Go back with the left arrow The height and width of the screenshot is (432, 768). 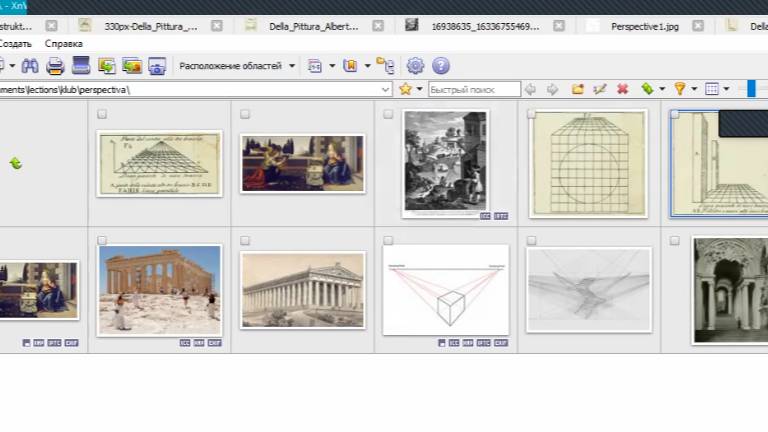pyautogui.click(x=530, y=89)
